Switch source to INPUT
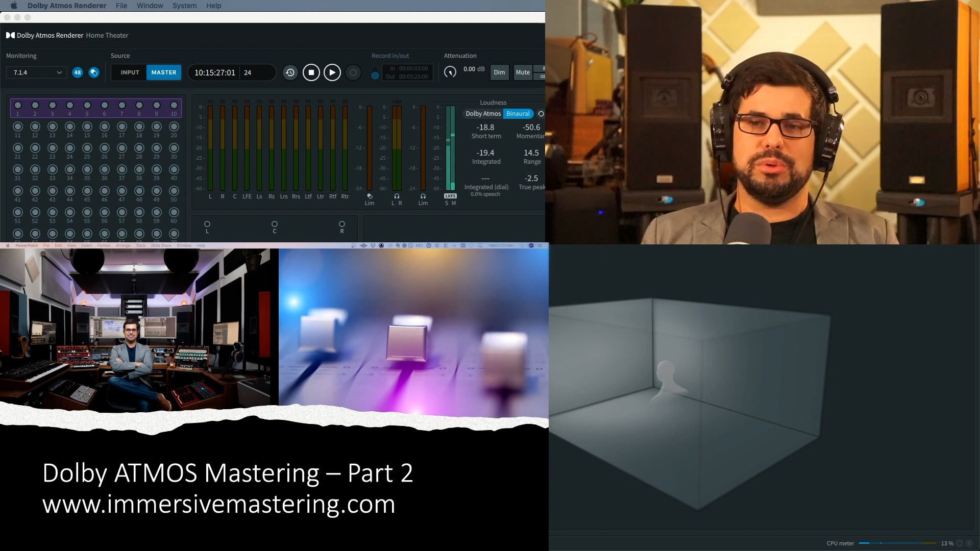This screenshot has height=551, width=980. point(130,72)
